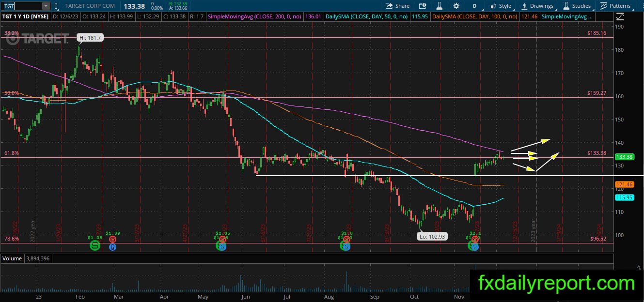Image resolution: width=644 pixels, height=302 pixels.
Task: Click the 50.0% retracement label
Action: (12, 93)
